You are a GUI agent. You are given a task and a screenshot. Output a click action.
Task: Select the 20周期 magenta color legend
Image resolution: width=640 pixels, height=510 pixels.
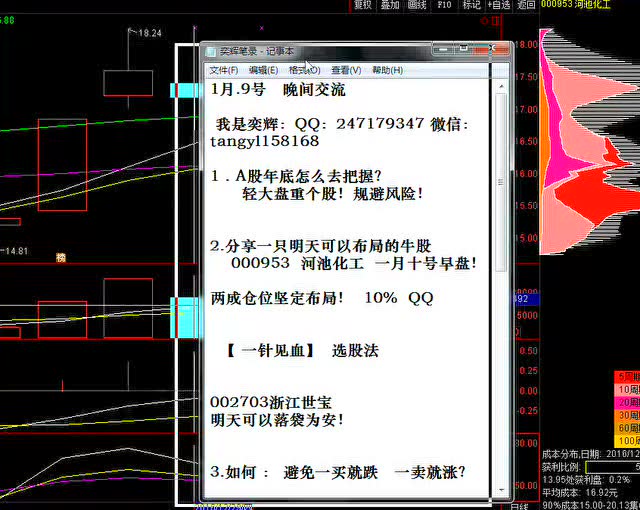point(627,403)
